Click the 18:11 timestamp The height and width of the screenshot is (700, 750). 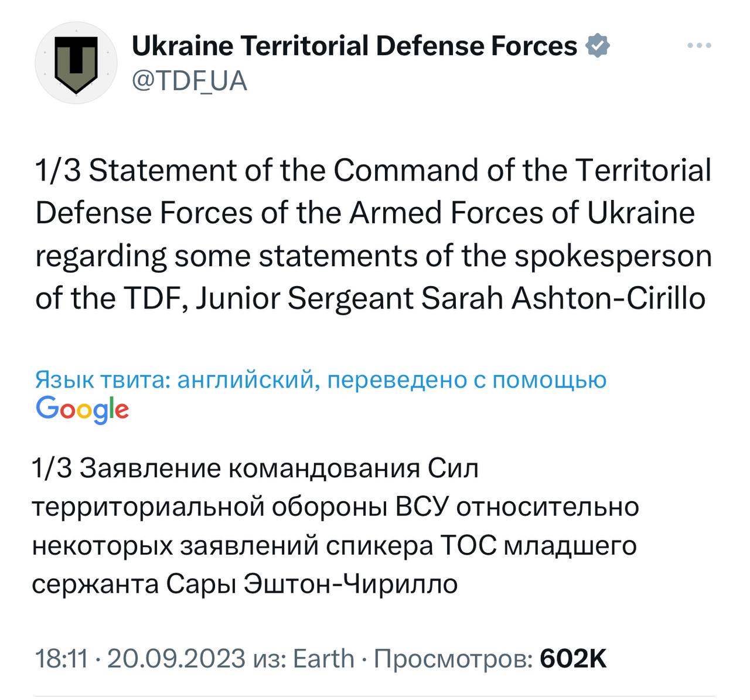coord(62,658)
